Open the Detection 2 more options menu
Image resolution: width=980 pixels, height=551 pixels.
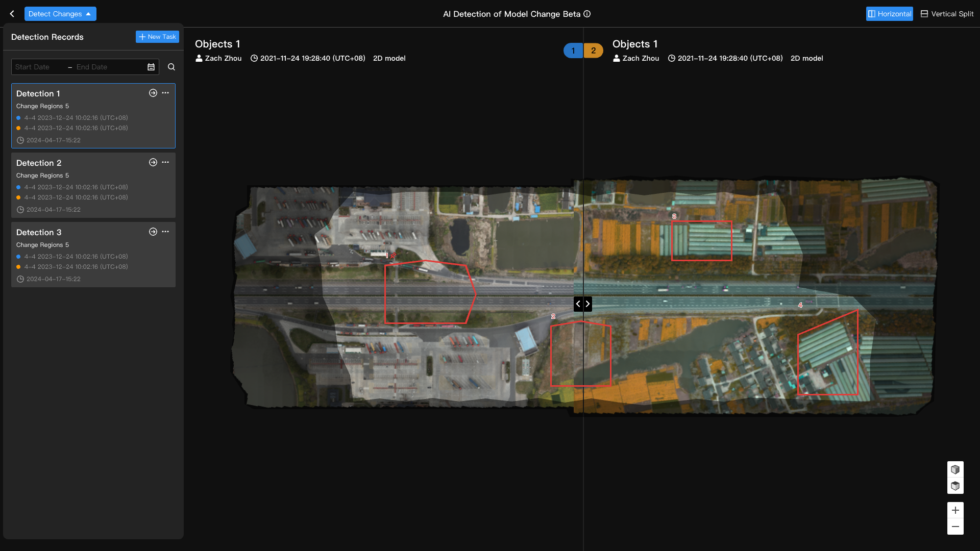coord(165,162)
